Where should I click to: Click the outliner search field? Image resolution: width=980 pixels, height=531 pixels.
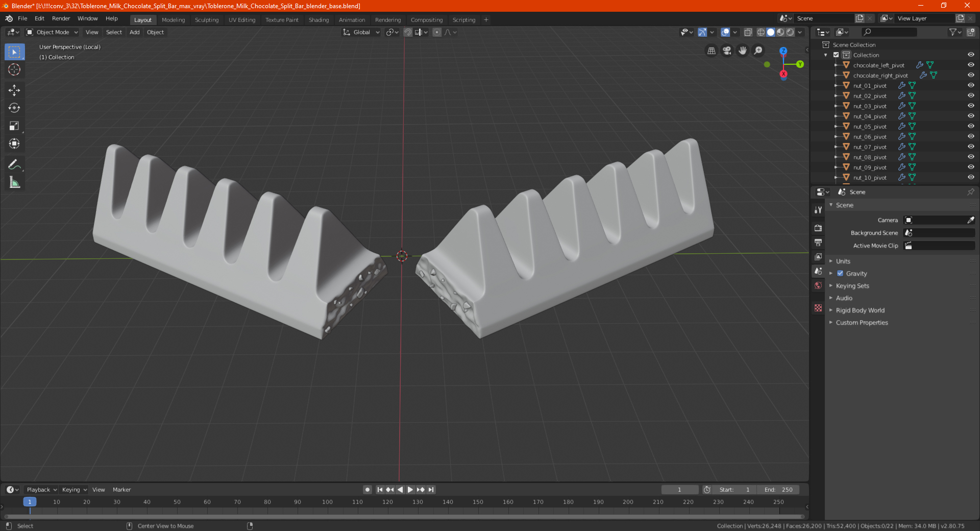tap(889, 32)
